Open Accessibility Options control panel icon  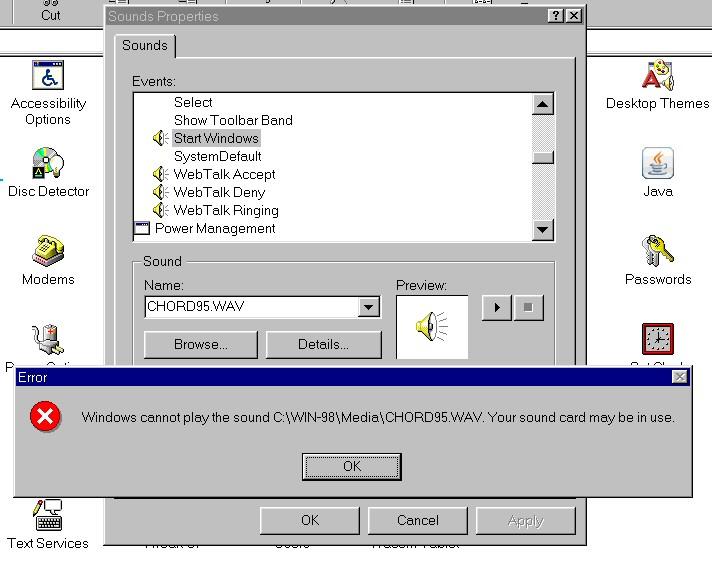[48, 75]
